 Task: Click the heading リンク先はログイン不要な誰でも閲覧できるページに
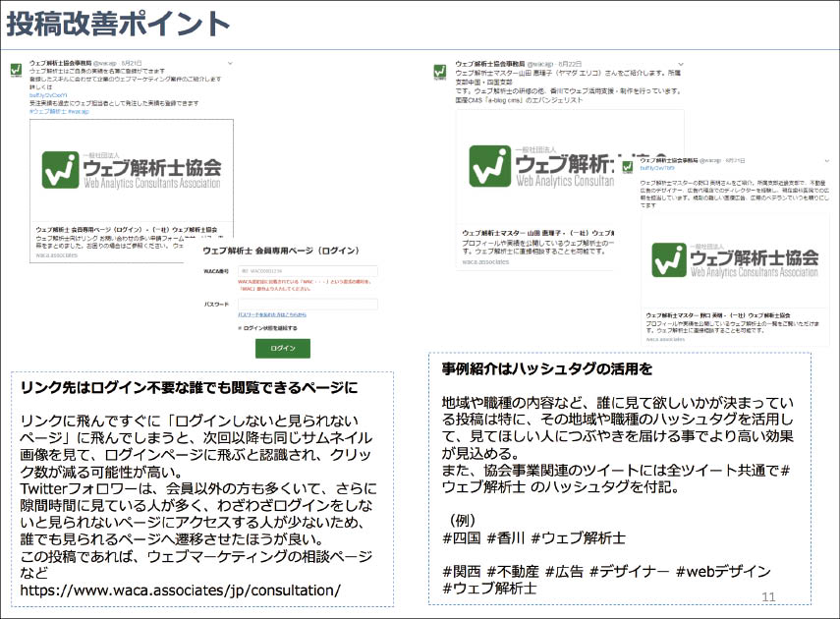tap(189, 387)
